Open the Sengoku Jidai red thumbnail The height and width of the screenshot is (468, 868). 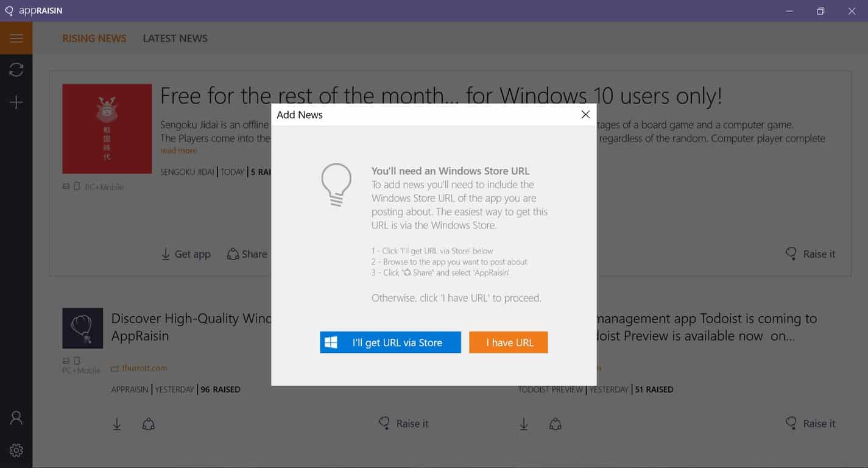pos(107,129)
